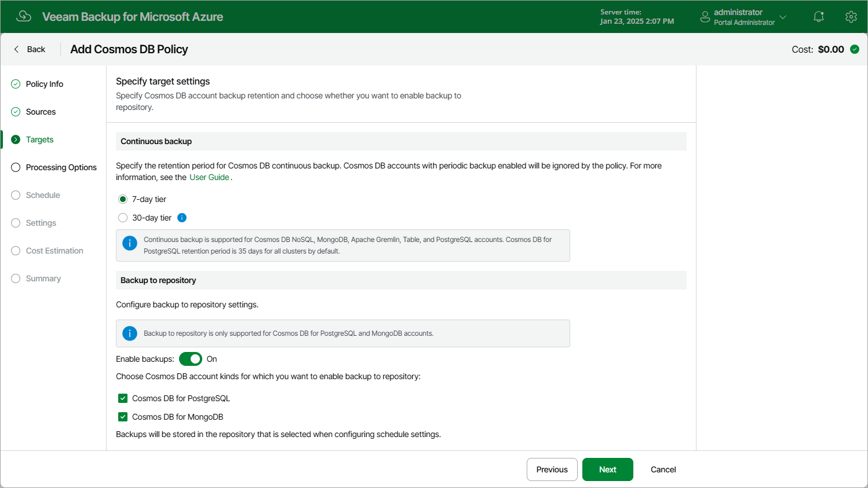Click the Veeam Backup for Microsoft Azure title
Image resolution: width=868 pixels, height=488 pixels.
click(x=133, y=17)
